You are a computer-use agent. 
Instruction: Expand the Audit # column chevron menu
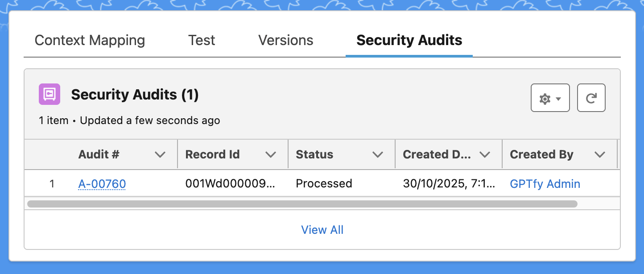pyautogui.click(x=160, y=155)
